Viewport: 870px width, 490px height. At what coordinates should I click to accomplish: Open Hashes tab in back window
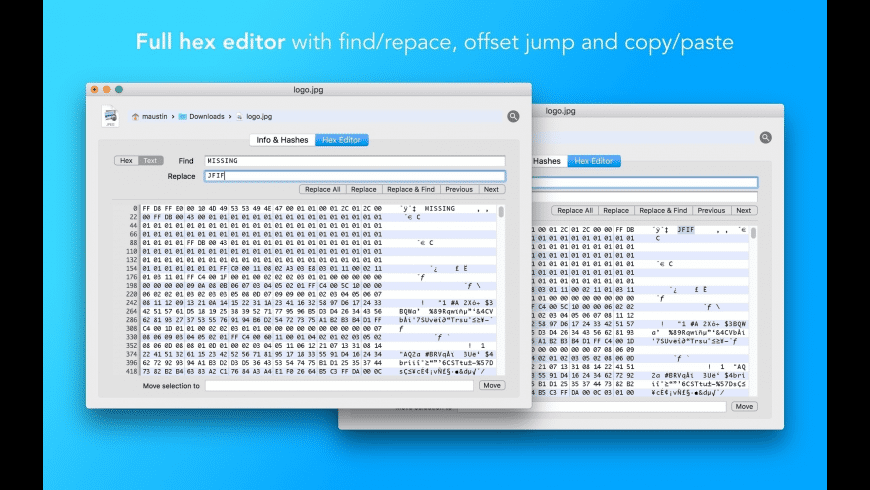(x=547, y=161)
